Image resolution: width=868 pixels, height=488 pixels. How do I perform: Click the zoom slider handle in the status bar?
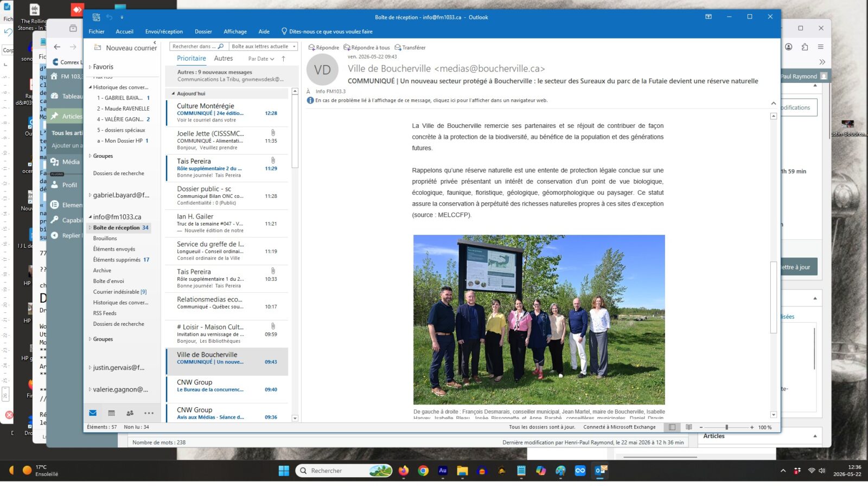726,427
